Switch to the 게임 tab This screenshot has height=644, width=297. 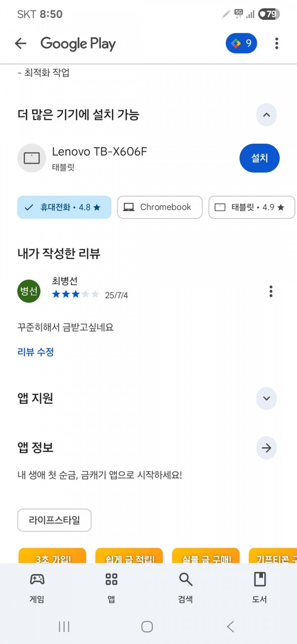point(37,588)
